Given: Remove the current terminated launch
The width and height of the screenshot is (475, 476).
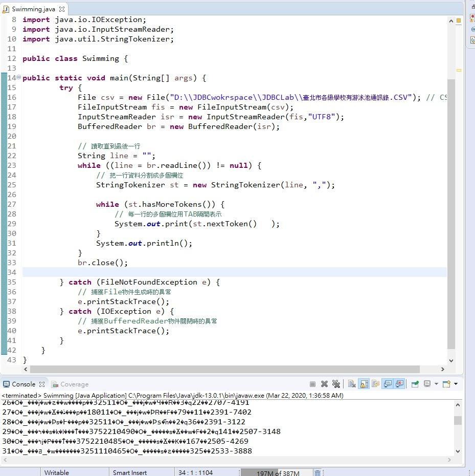Looking at the screenshot, I should coord(324,384).
